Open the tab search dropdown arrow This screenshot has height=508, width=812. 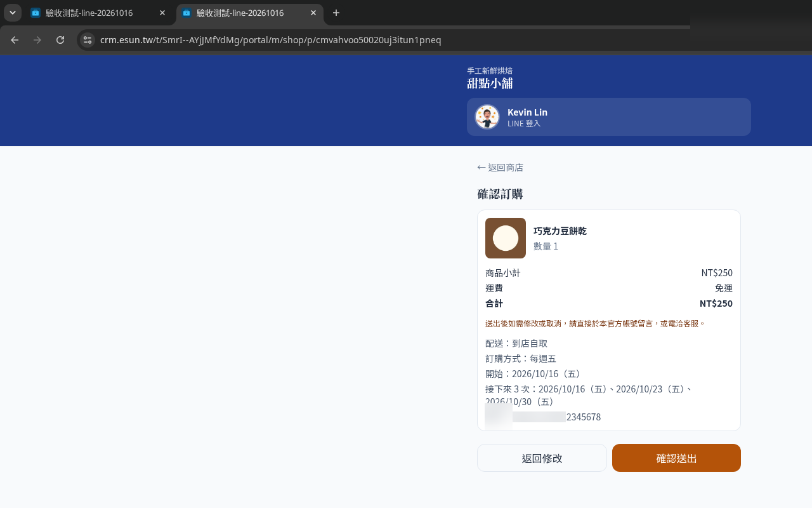click(x=13, y=13)
